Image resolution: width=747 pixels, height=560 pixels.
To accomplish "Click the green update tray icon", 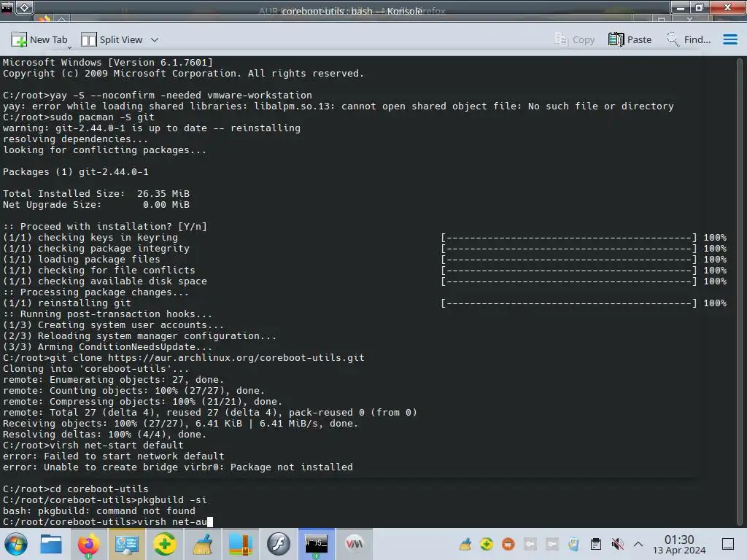I will click(x=487, y=544).
